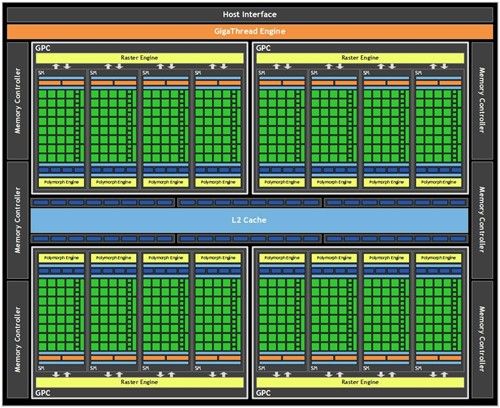Click the Host Interface bar

point(250,14)
